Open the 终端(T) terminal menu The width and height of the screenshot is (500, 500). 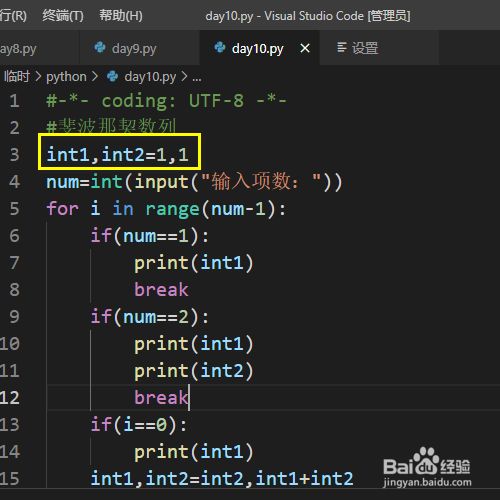pyautogui.click(x=63, y=16)
